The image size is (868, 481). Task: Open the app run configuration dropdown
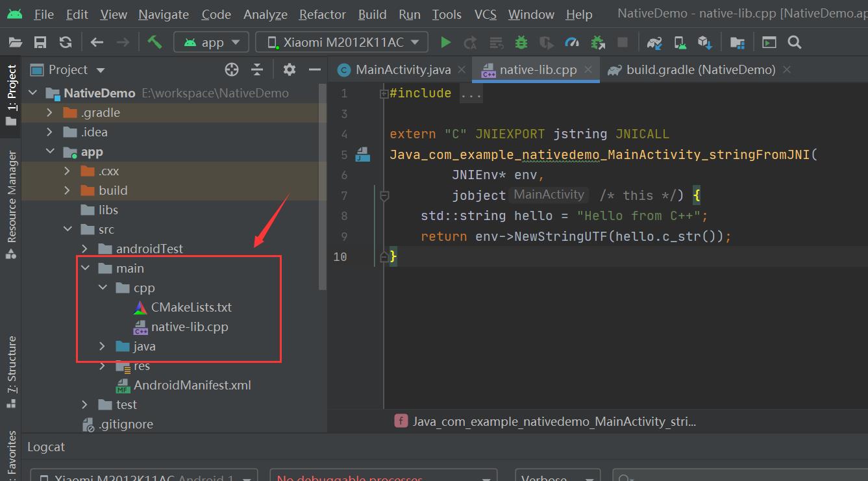[x=212, y=42]
